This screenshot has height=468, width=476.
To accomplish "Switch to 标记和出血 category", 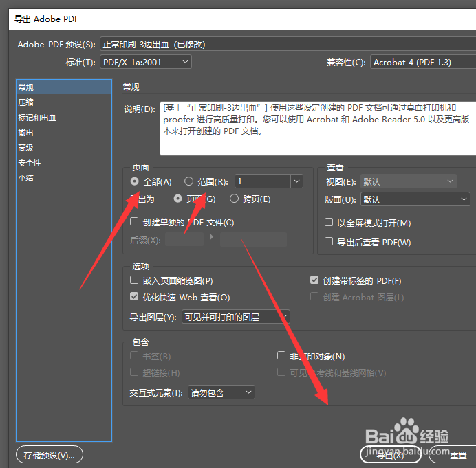I will [x=64, y=118].
